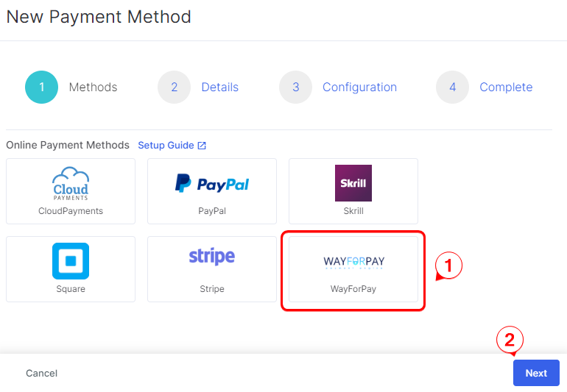Open the external link icon beside Setup Guide
This screenshot has width=567, height=392.
coord(202,146)
